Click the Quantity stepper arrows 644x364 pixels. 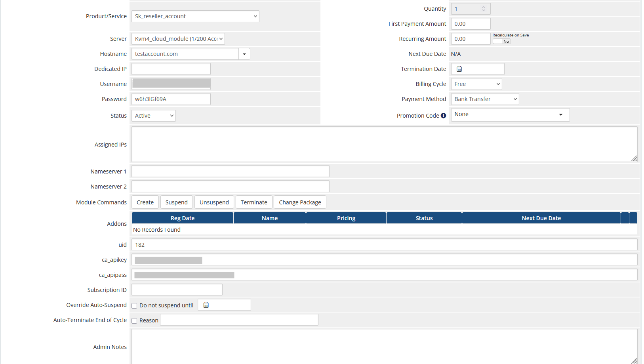point(483,9)
